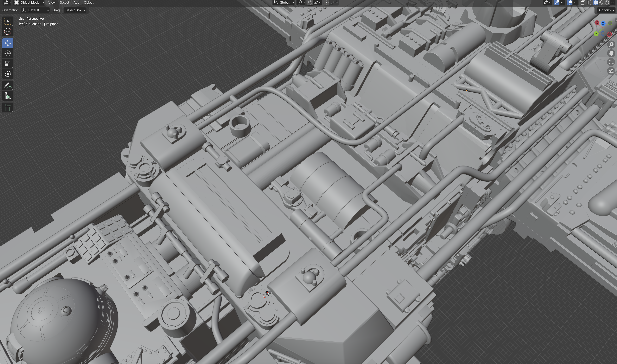This screenshot has height=364, width=617.
Task: Open the Orientation Default dropdown
Action: point(36,10)
